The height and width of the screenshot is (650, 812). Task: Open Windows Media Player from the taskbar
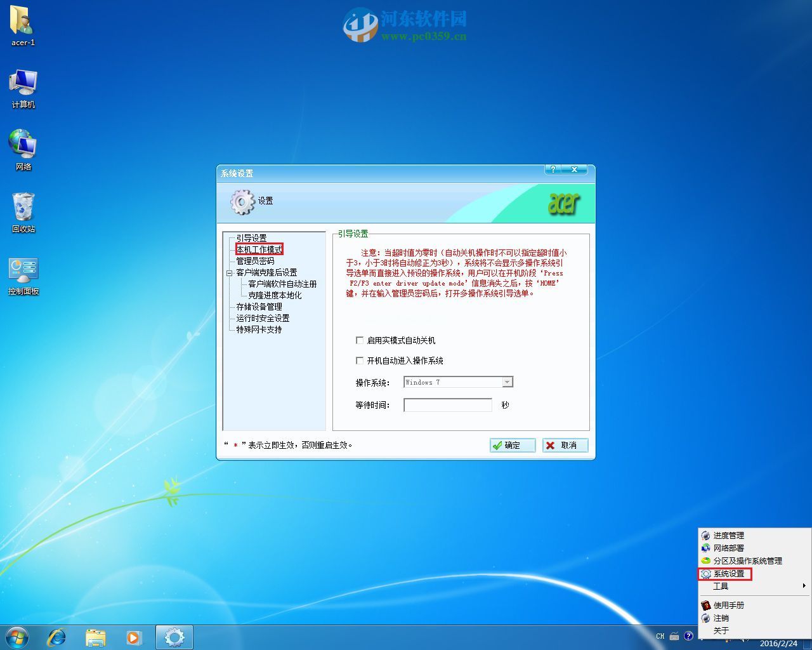point(134,637)
